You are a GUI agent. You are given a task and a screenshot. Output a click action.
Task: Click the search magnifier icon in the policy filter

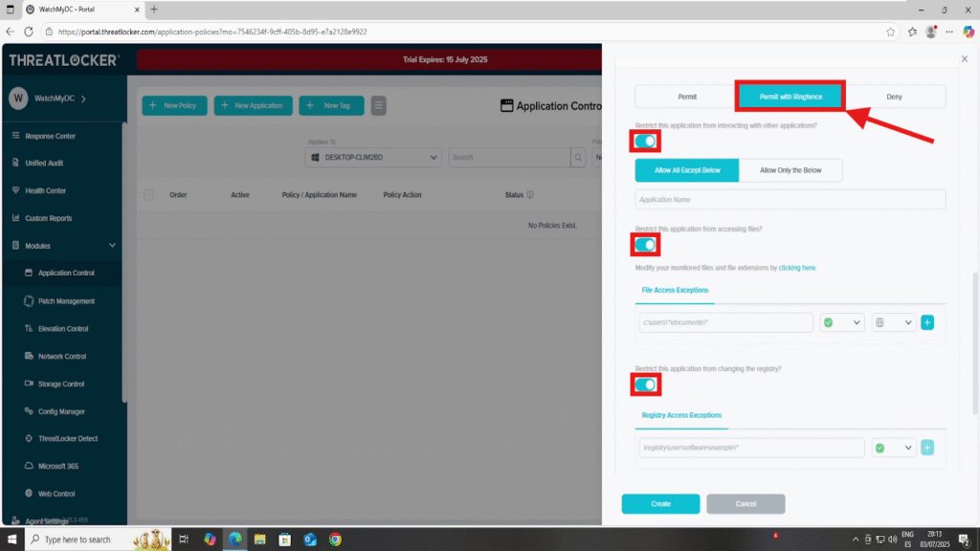click(578, 158)
